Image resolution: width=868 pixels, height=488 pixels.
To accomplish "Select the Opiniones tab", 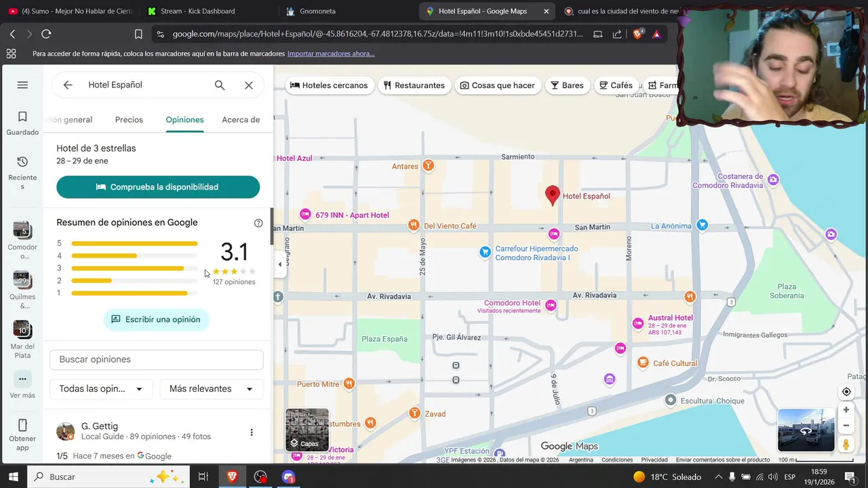I will [x=184, y=119].
